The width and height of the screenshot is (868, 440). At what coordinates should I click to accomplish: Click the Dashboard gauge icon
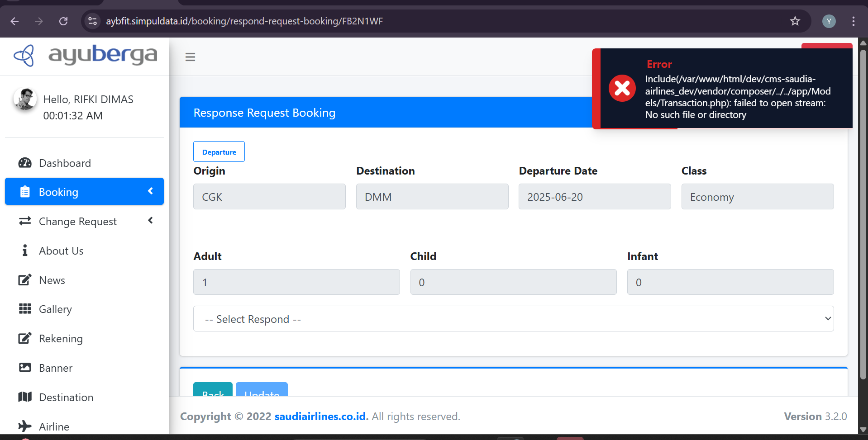tap(25, 163)
